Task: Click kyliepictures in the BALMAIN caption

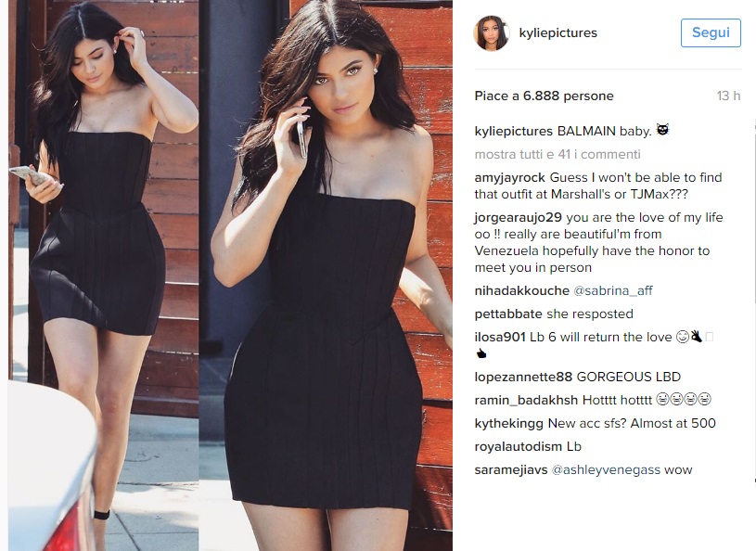Action: tap(514, 131)
